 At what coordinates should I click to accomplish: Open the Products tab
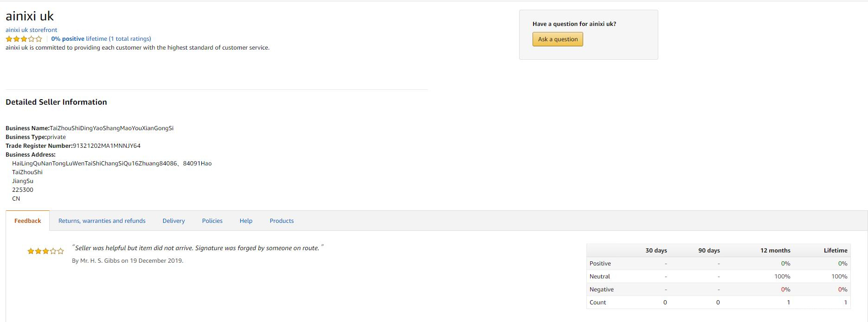point(282,221)
